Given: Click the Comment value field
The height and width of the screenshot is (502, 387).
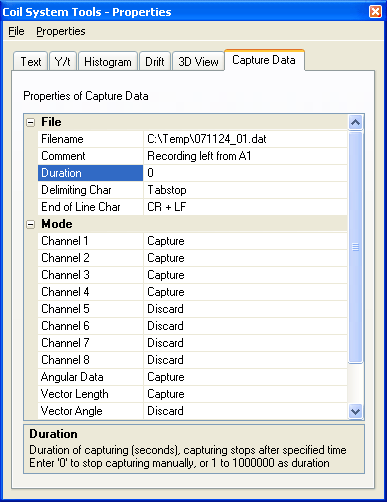Looking at the screenshot, I should click(x=245, y=156).
